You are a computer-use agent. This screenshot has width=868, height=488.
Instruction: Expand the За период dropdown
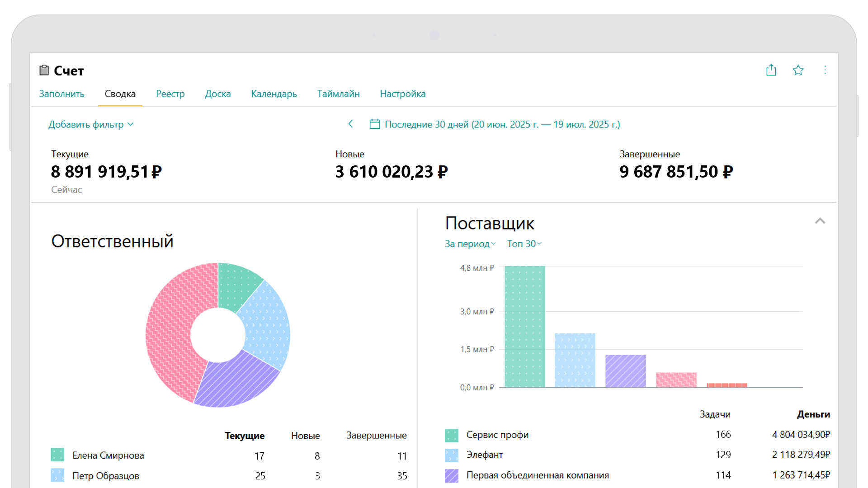point(470,244)
